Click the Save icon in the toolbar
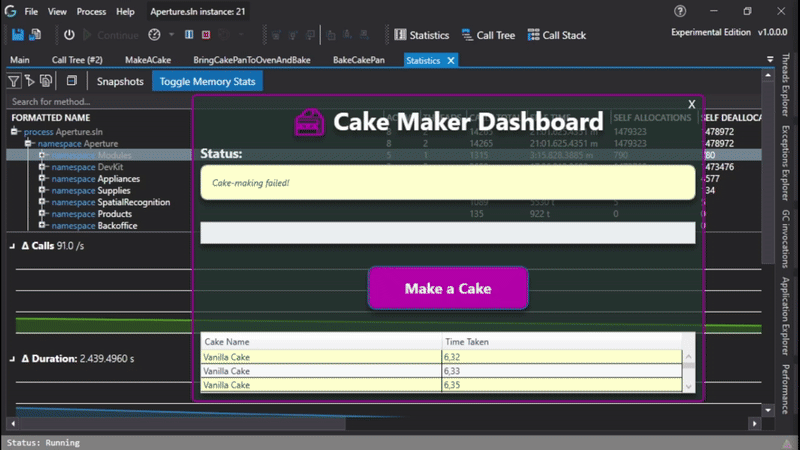 [18, 35]
